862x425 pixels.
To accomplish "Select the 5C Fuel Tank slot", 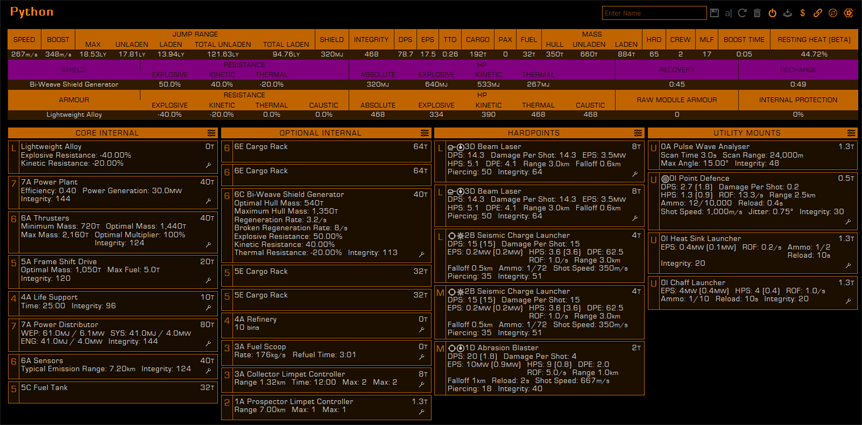I will click(x=113, y=394).
